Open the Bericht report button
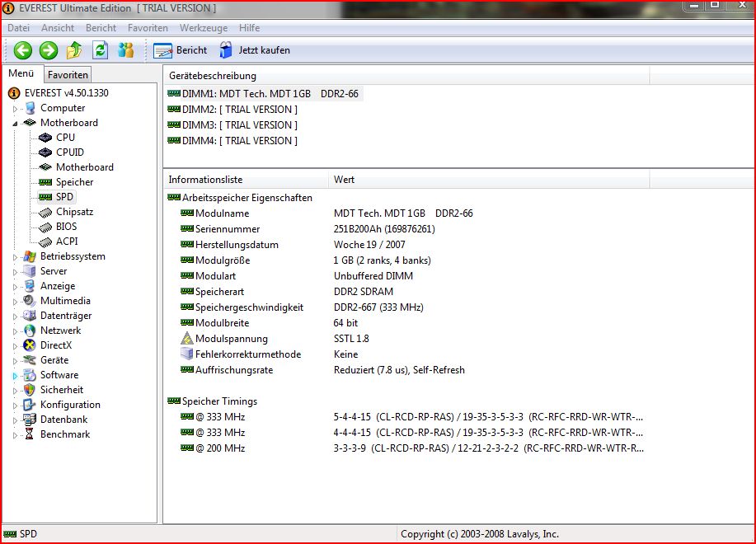The width and height of the screenshot is (756, 544). 180,50
